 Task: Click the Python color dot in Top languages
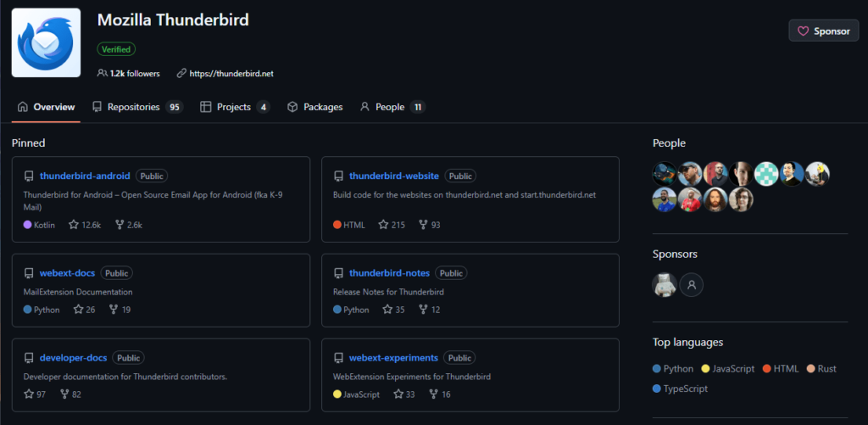click(657, 369)
